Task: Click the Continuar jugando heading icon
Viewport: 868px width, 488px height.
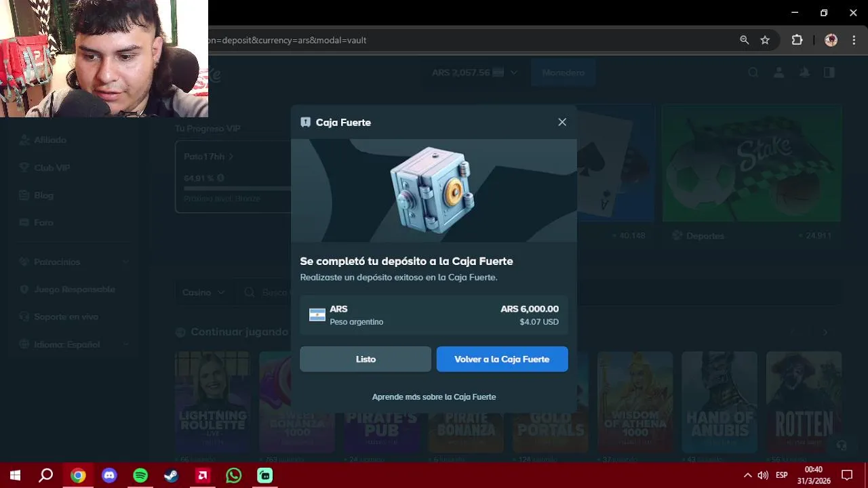Action: (x=180, y=332)
